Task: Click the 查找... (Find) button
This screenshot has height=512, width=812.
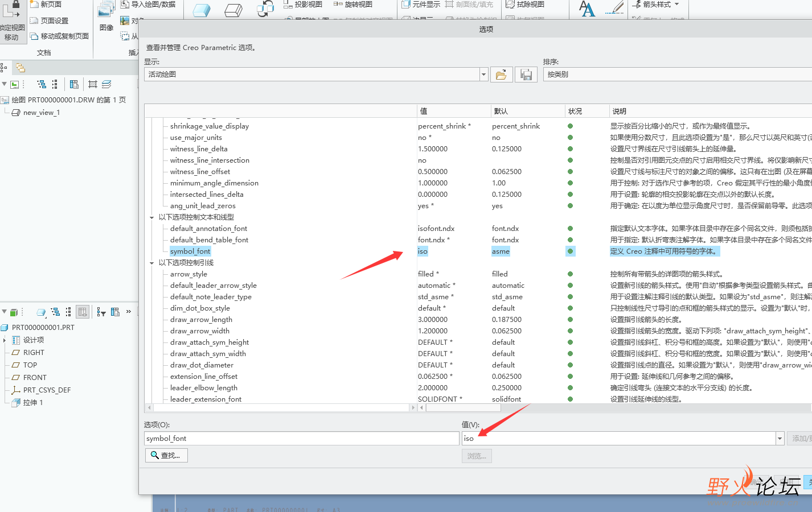Action: 166,456
